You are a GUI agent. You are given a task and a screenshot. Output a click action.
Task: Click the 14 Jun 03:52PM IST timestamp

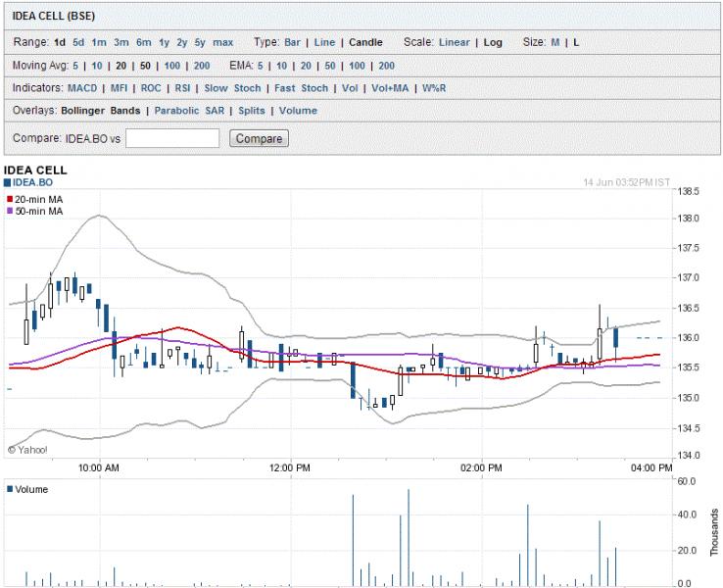[x=627, y=182]
